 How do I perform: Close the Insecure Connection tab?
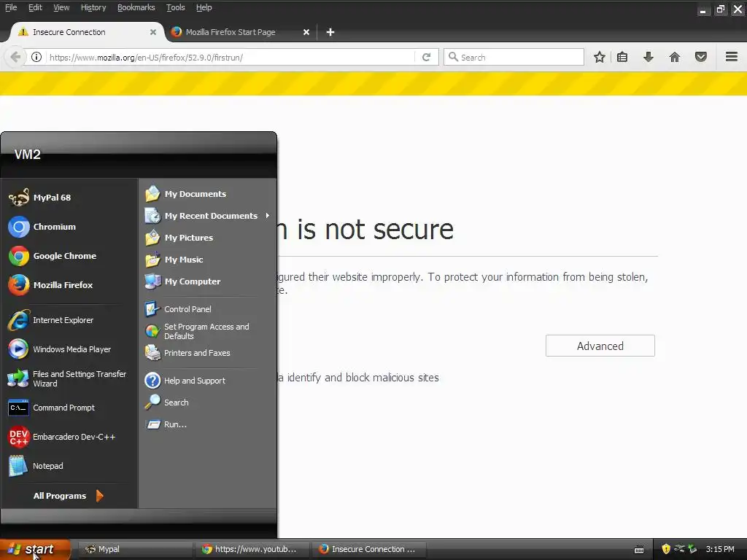153,32
